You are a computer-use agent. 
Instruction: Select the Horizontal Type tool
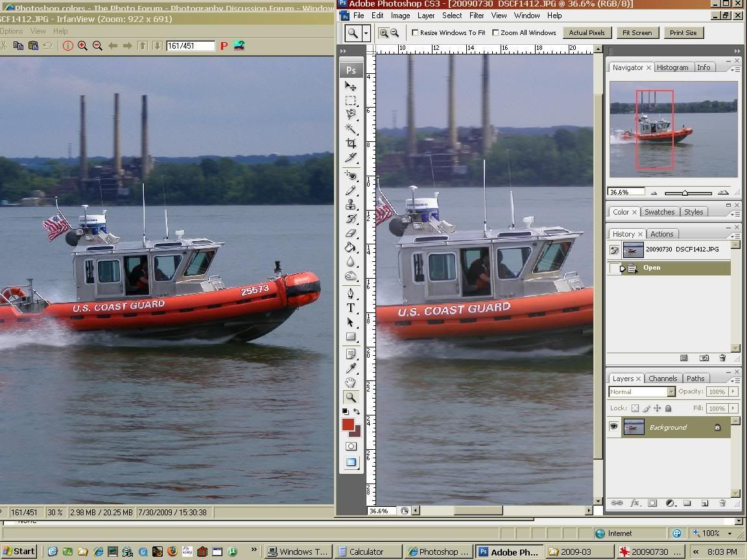coord(351,308)
